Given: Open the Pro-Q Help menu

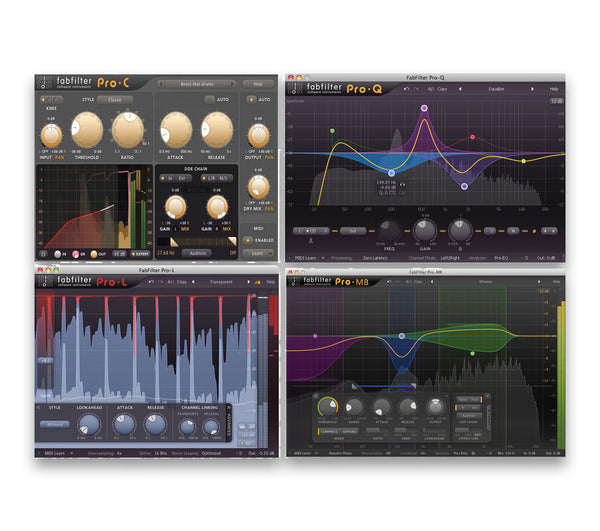Looking at the screenshot, I should (553, 89).
